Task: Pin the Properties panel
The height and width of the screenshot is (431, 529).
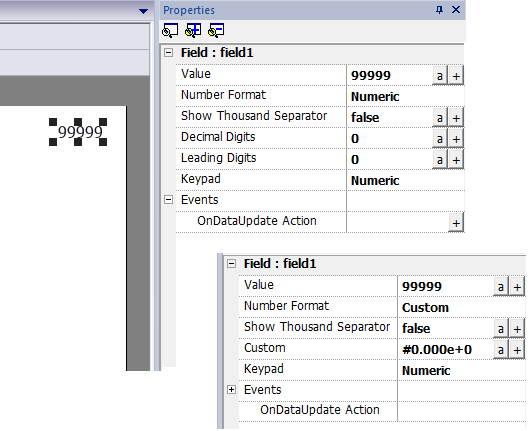Action: tap(439, 10)
